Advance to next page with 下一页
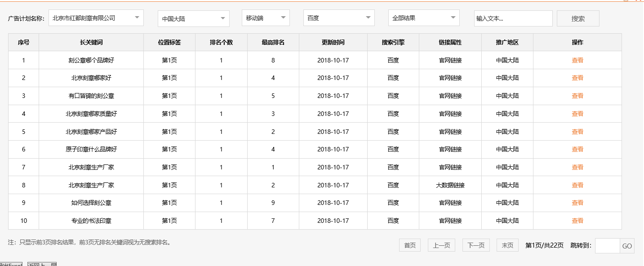Screen dimensions: 644x266 [475, 245]
